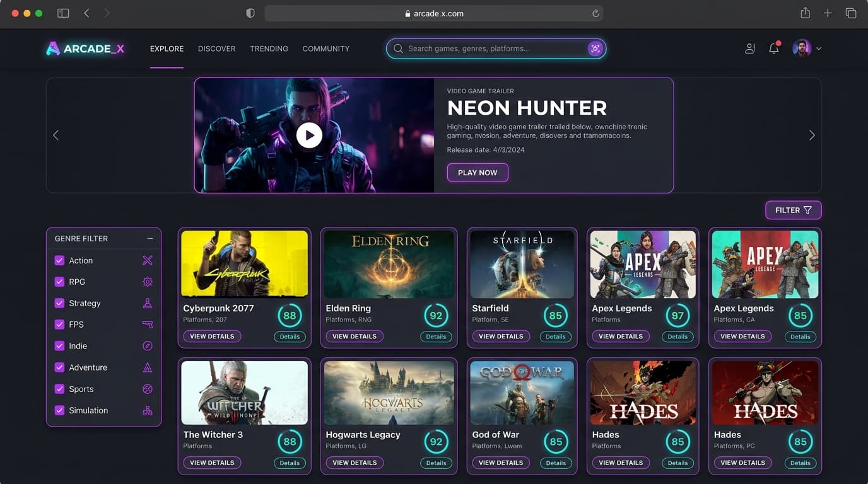Click the Simulation genre blocks icon
This screenshot has height=484, width=868.
[148, 410]
